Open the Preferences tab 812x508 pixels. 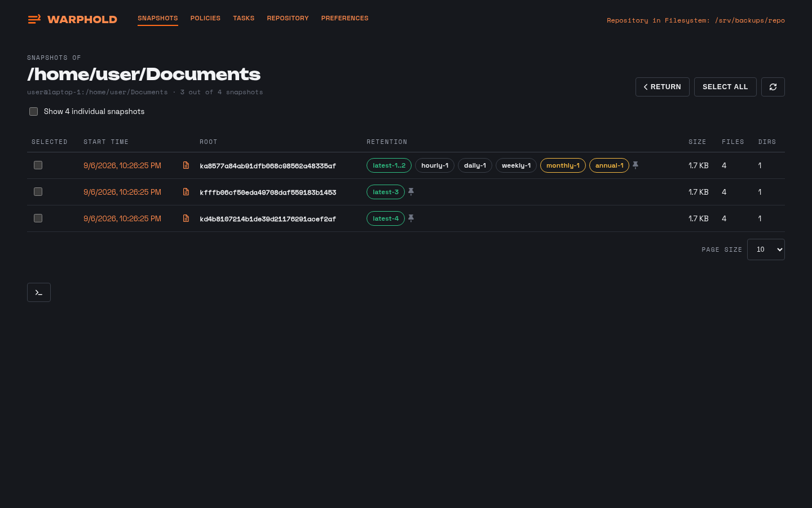[345, 19]
